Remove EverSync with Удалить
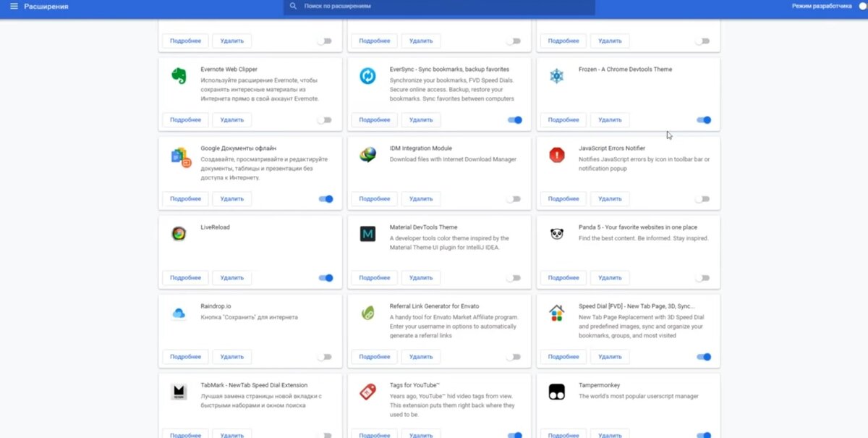The width and height of the screenshot is (868, 438). tap(421, 120)
